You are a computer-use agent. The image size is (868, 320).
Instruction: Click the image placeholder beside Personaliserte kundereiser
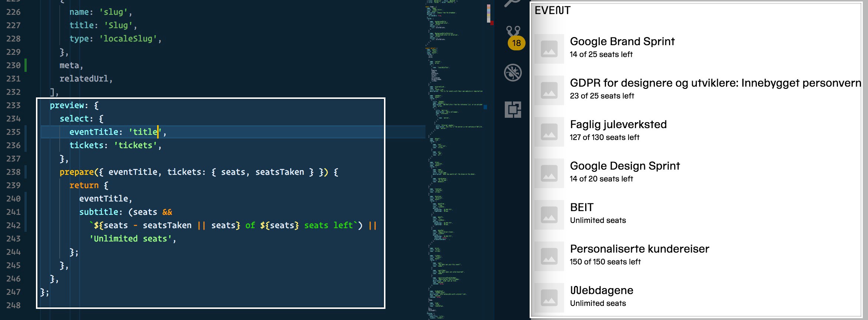[x=549, y=256]
